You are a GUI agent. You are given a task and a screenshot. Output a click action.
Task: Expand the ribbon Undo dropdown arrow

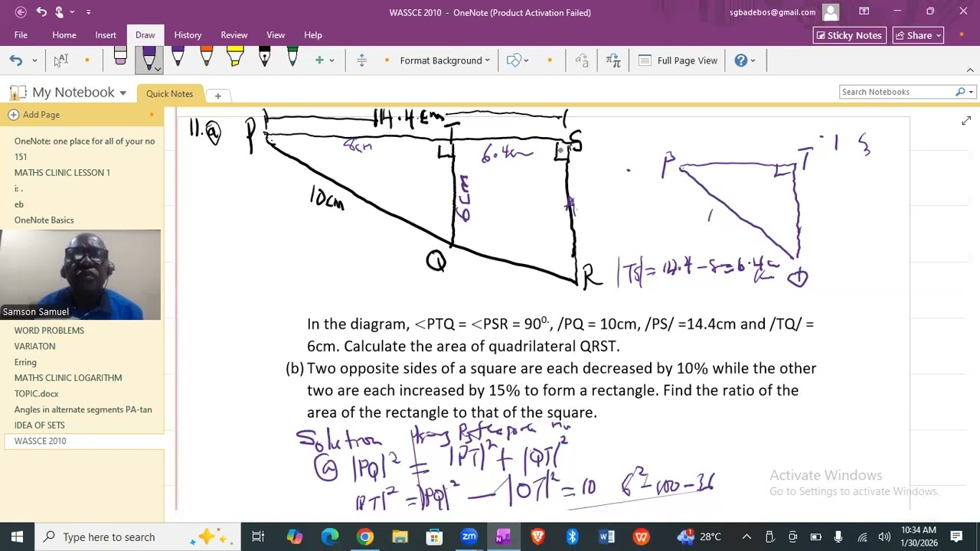(34, 60)
